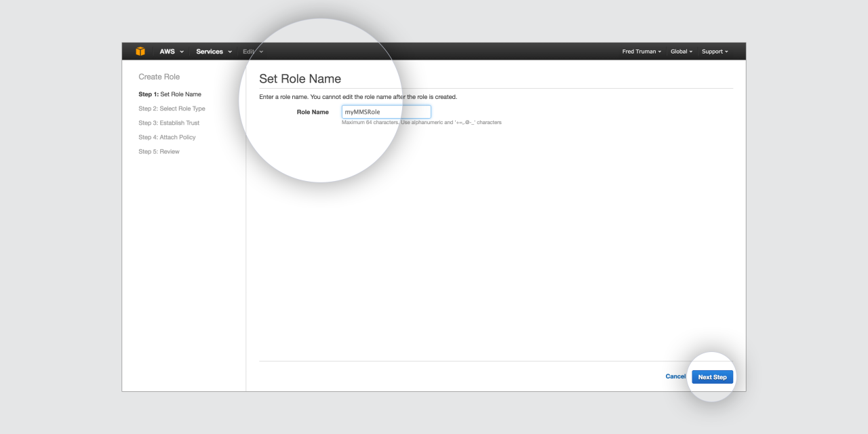The height and width of the screenshot is (434, 868).
Task: Click the maximum 64 characters hint text
Action: coord(421,123)
